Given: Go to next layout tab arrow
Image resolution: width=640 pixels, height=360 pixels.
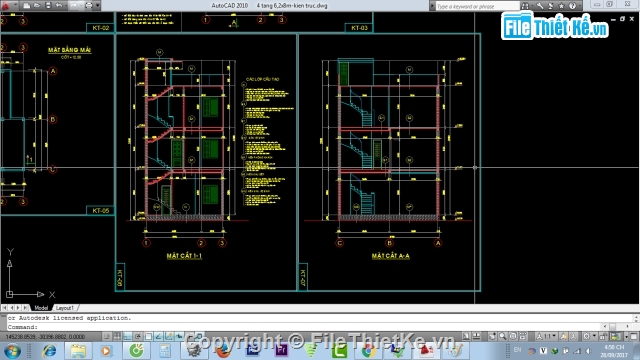Looking at the screenshot, I should point(18,308).
